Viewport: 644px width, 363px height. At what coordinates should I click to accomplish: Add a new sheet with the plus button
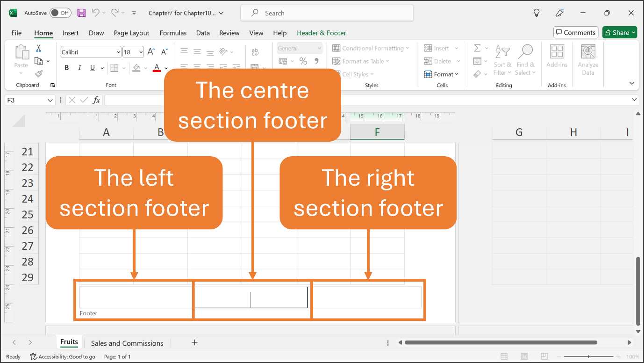point(194,342)
